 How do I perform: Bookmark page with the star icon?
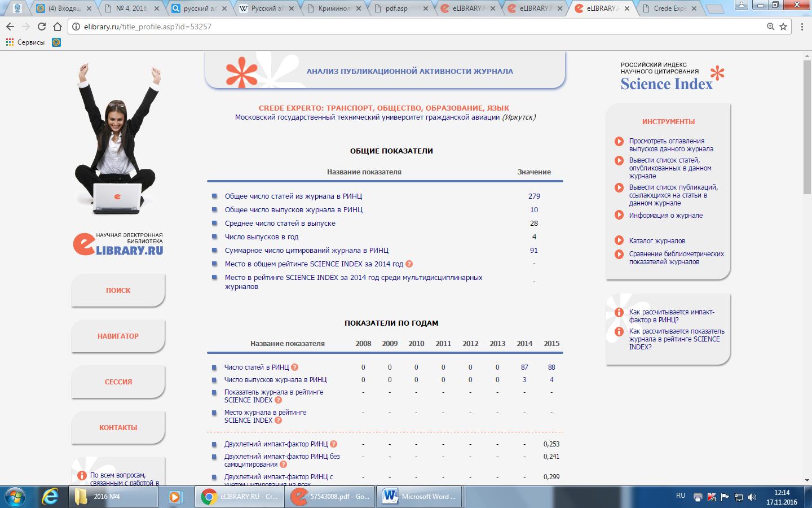(x=783, y=27)
